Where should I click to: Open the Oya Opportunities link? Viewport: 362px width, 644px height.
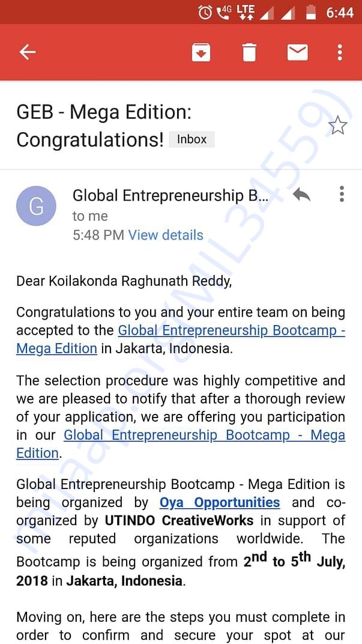click(220, 502)
